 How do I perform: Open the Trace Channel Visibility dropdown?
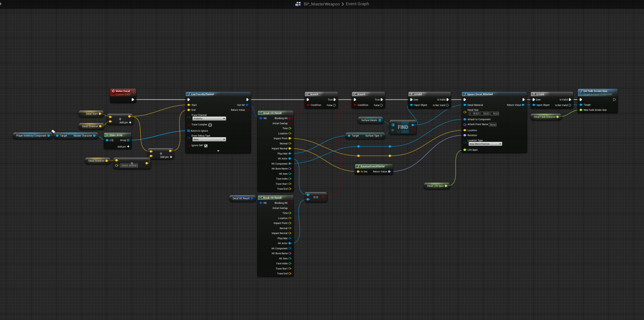[209, 118]
